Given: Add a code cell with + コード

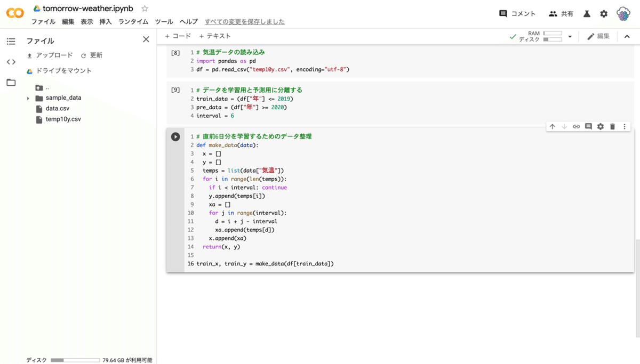Looking at the screenshot, I should click(x=178, y=36).
